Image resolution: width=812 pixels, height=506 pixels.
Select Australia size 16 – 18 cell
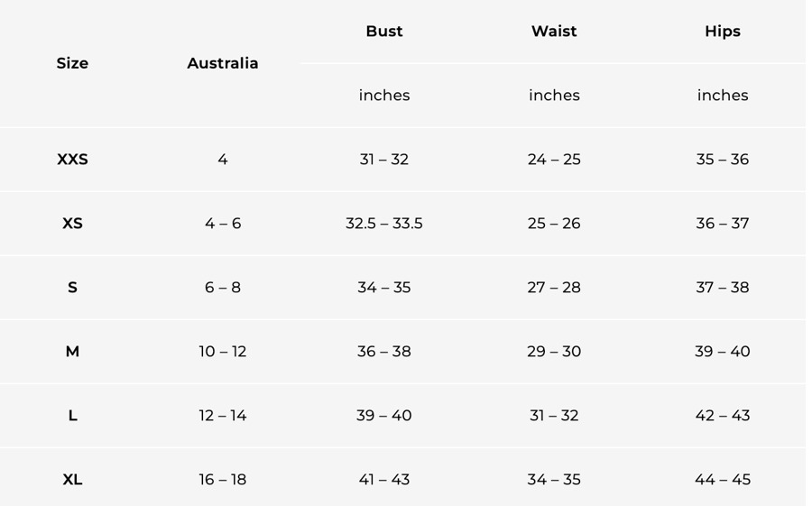point(223,480)
